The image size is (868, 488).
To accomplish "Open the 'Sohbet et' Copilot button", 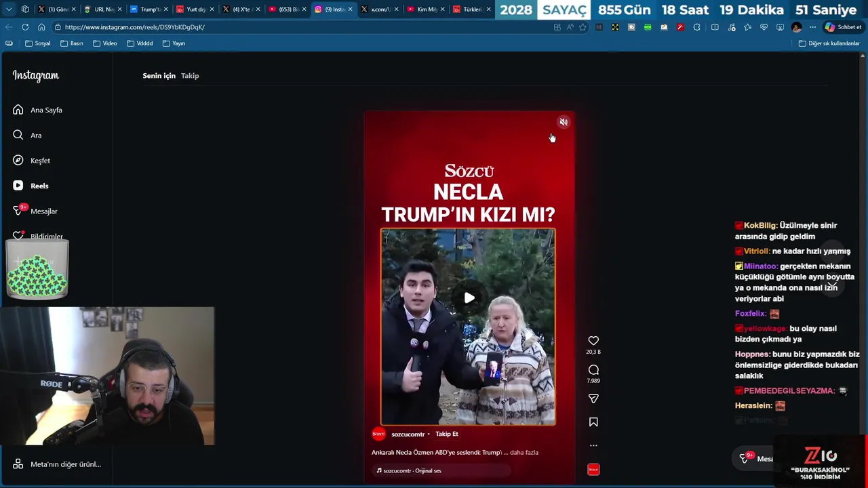I will (843, 27).
